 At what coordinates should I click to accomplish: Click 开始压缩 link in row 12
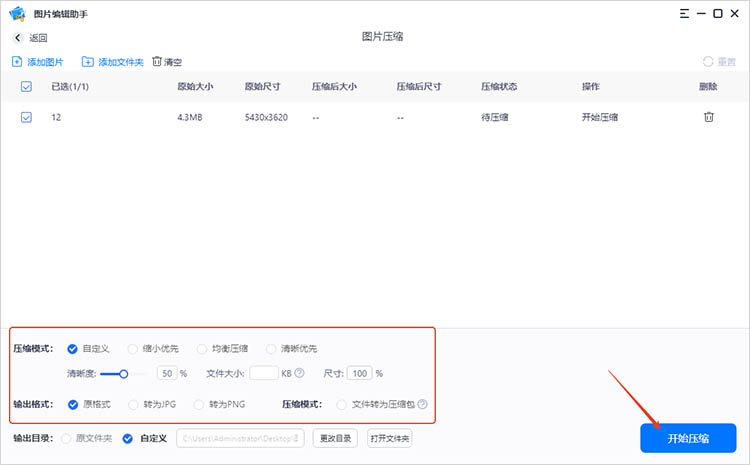pos(600,117)
